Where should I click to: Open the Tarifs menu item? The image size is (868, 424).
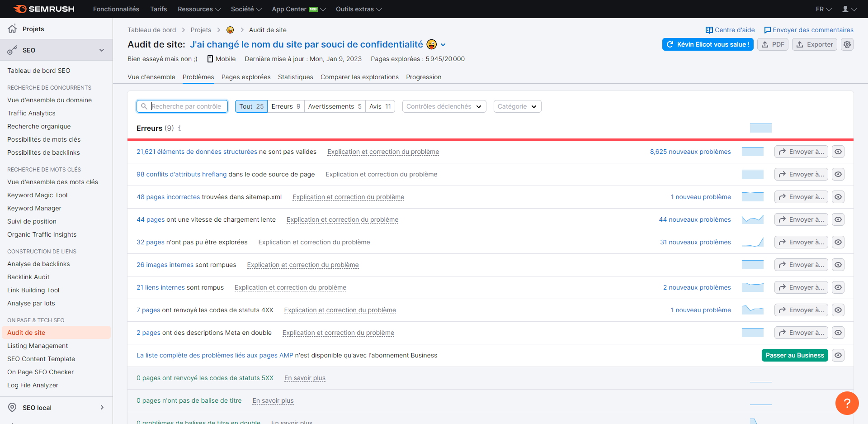pos(158,9)
